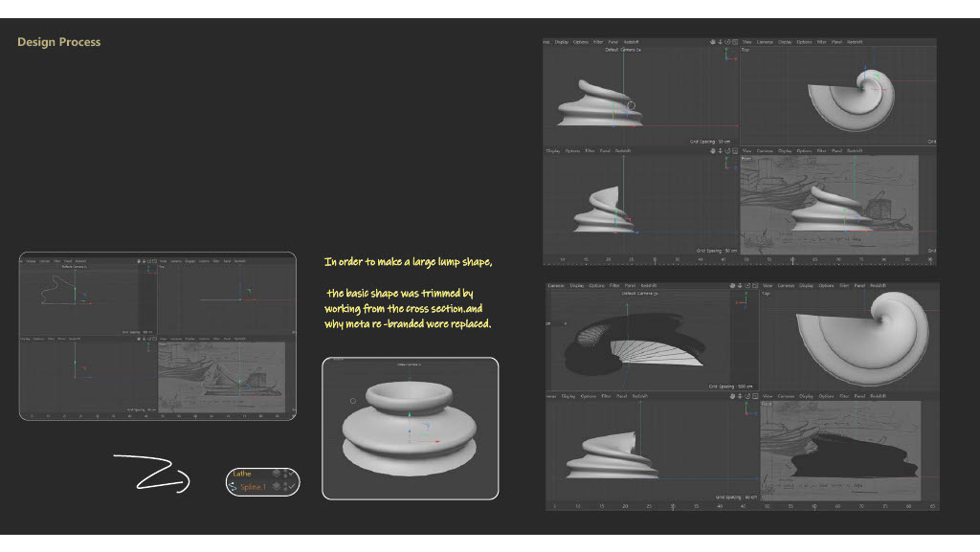Open View menu in upper screenshot's Top viewport
The width and height of the screenshot is (980, 552).
tap(746, 42)
